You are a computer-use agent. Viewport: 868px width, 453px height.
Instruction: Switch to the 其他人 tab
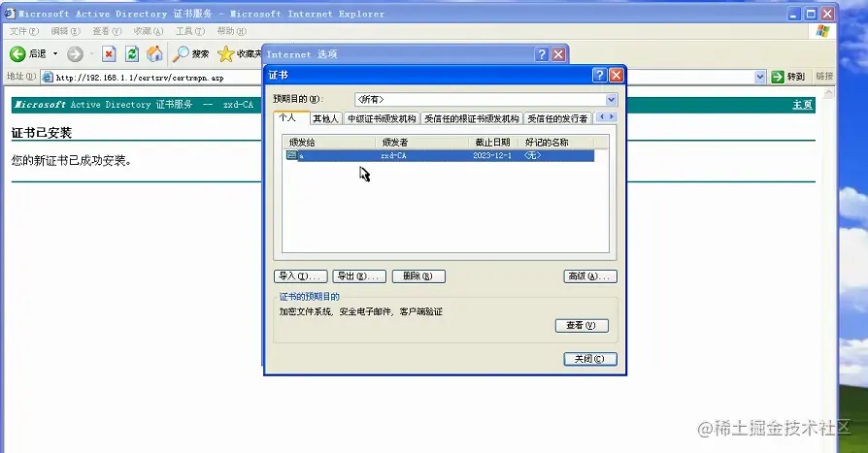(325, 119)
